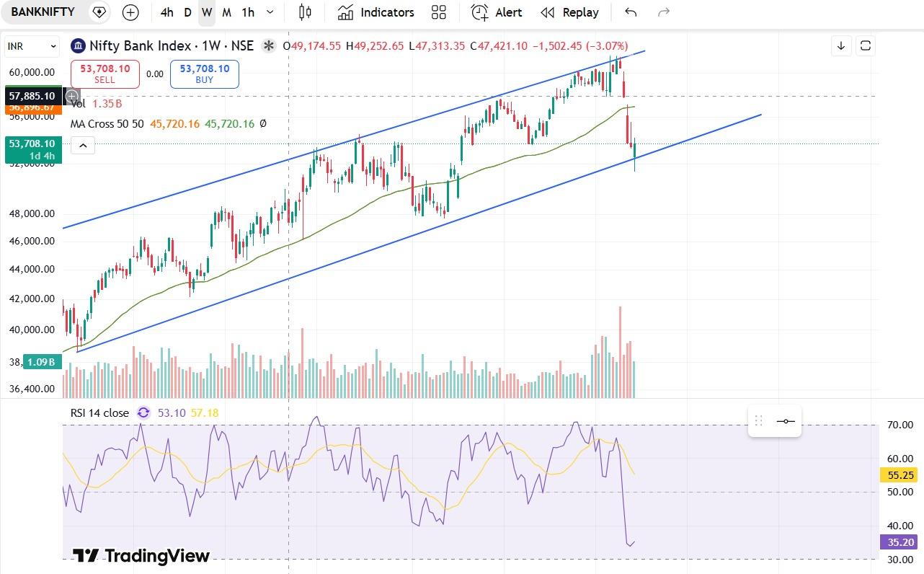The image size is (924, 574).
Task: Click the Ø symbol in MA Cross legend
Action: pos(263,124)
